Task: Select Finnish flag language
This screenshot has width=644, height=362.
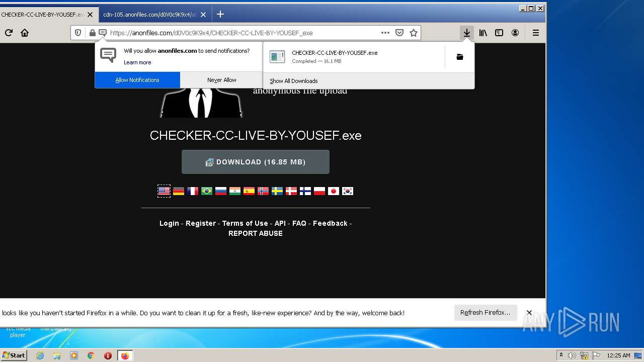Action: tap(305, 191)
